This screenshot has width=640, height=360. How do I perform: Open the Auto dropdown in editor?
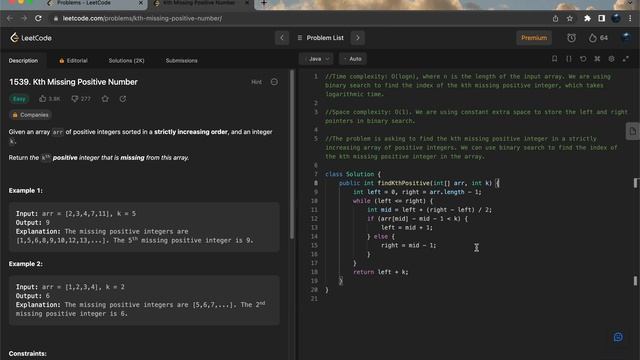[x=353, y=59]
